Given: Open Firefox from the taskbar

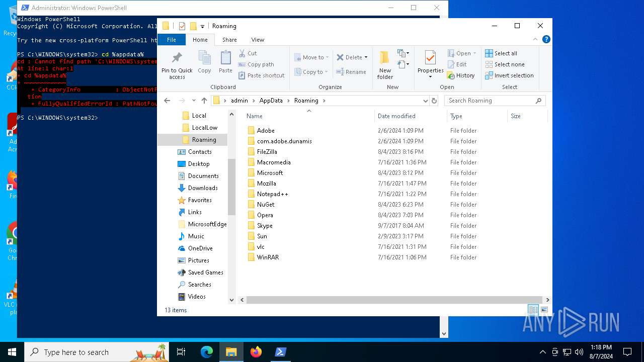Looking at the screenshot, I should pyautogui.click(x=256, y=352).
